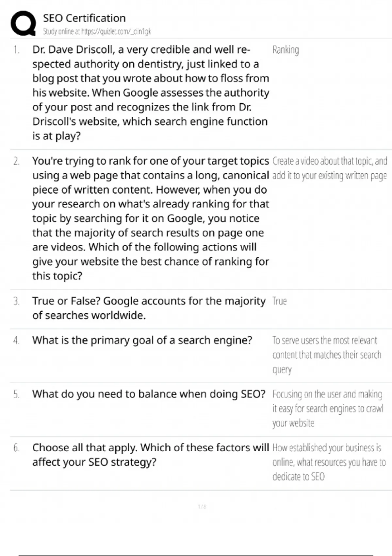Select "What is the primary goal" question
Viewport: 392px width, 556px height.
[142, 340]
